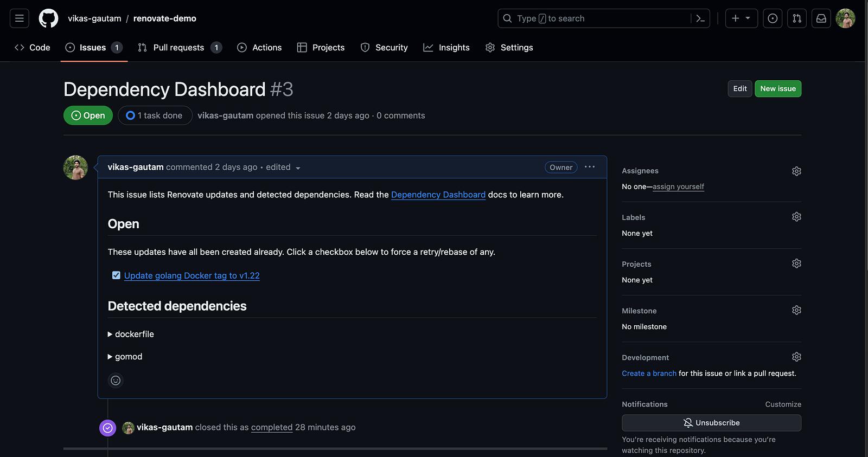The width and height of the screenshot is (868, 457).
Task: Open the hamburger navigation menu
Action: click(x=20, y=18)
